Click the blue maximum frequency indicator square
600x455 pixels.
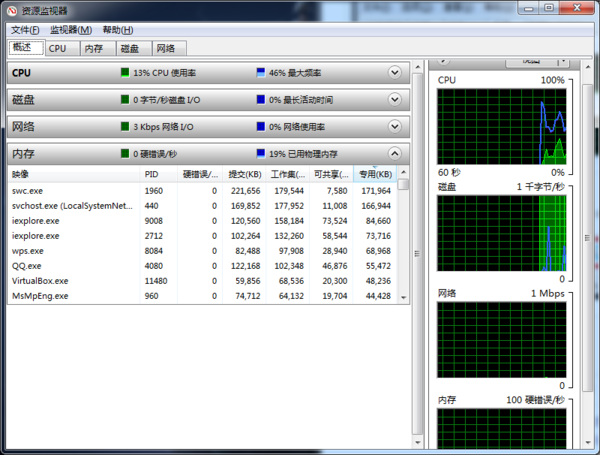[x=261, y=73]
